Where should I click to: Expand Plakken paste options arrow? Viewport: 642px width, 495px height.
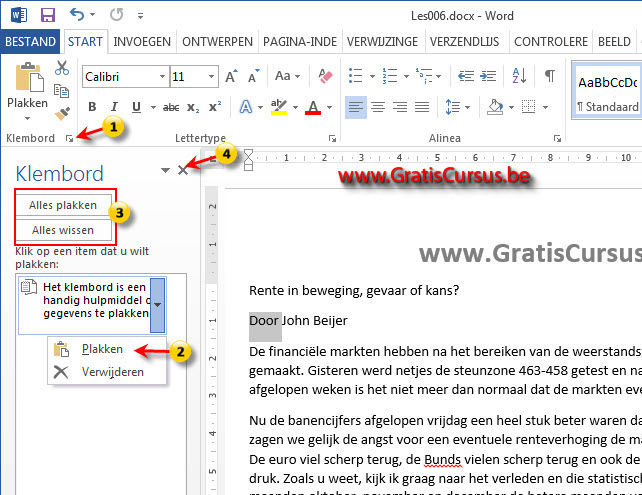click(x=27, y=118)
